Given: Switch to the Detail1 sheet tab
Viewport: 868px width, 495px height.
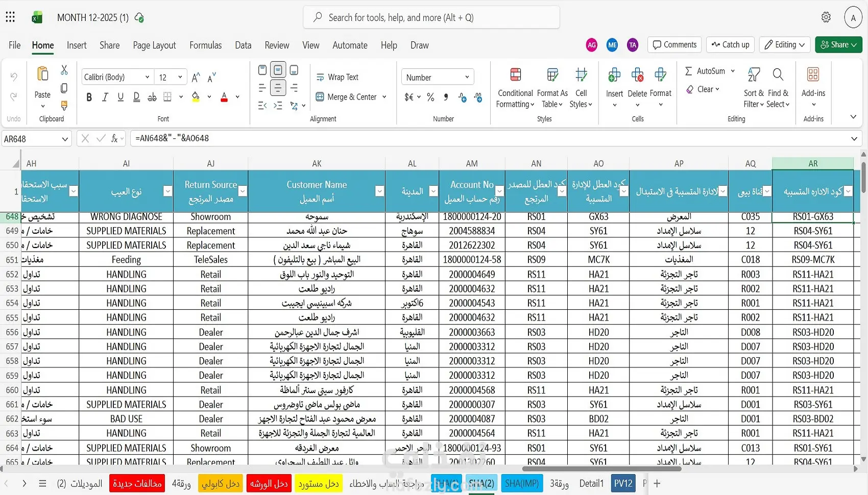Looking at the screenshot, I should tap(591, 483).
